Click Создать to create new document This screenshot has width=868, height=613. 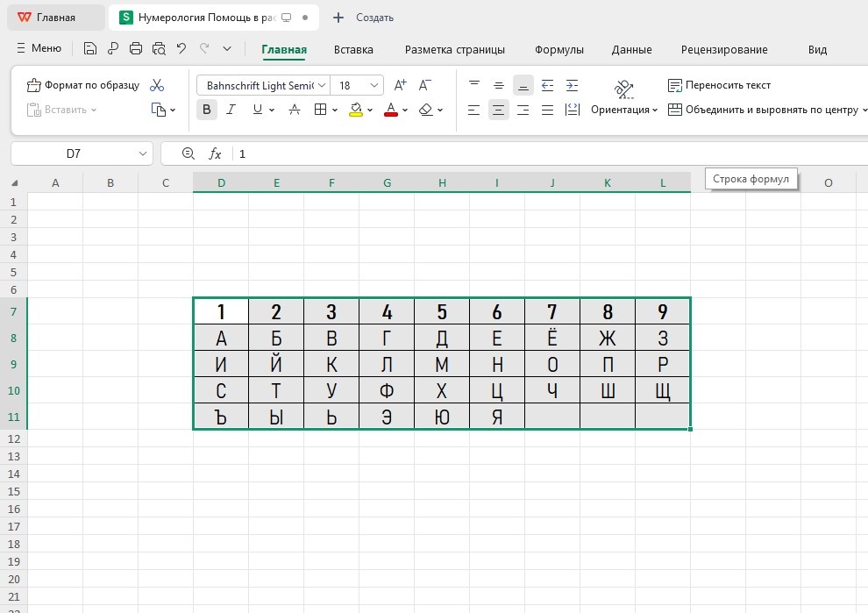click(x=364, y=18)
